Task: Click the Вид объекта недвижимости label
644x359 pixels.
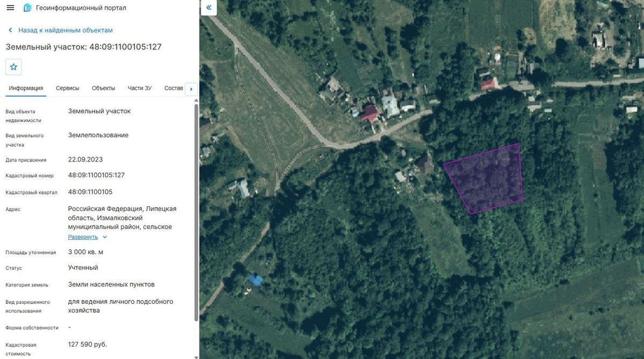Action: (x=24, y=116)
